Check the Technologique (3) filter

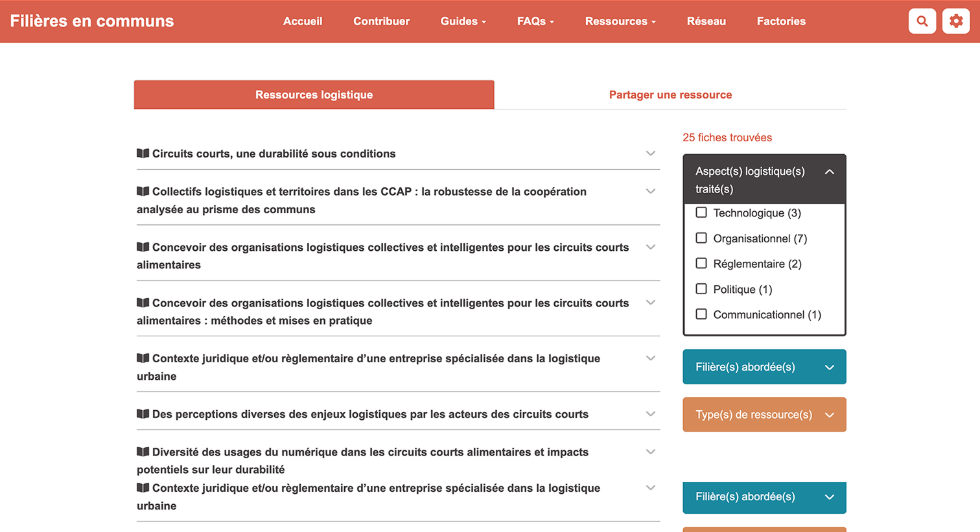click(x=701, y=213)
